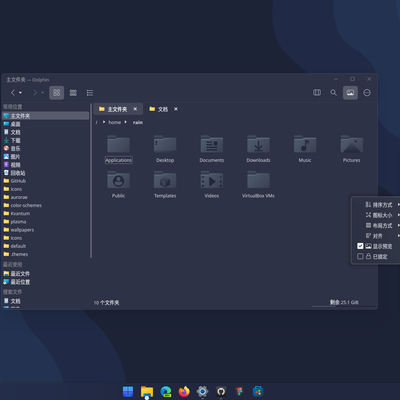The image size is (400, 400).
Task: Expand the breadcrumb arrow before home
Action: (x=104, y=122)
